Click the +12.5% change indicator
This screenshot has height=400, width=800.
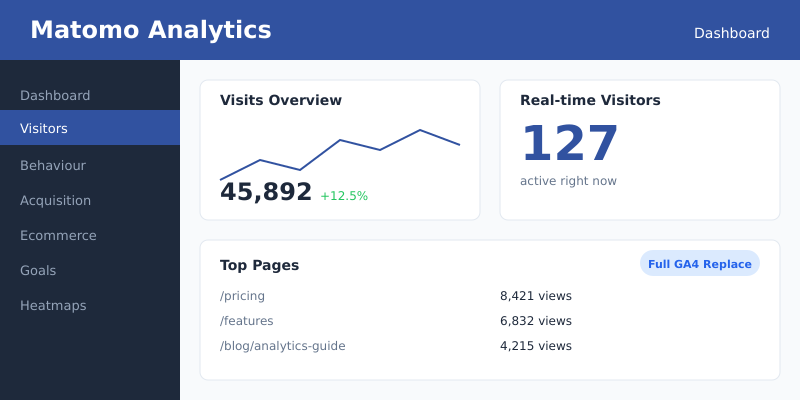tap(344, 196)
